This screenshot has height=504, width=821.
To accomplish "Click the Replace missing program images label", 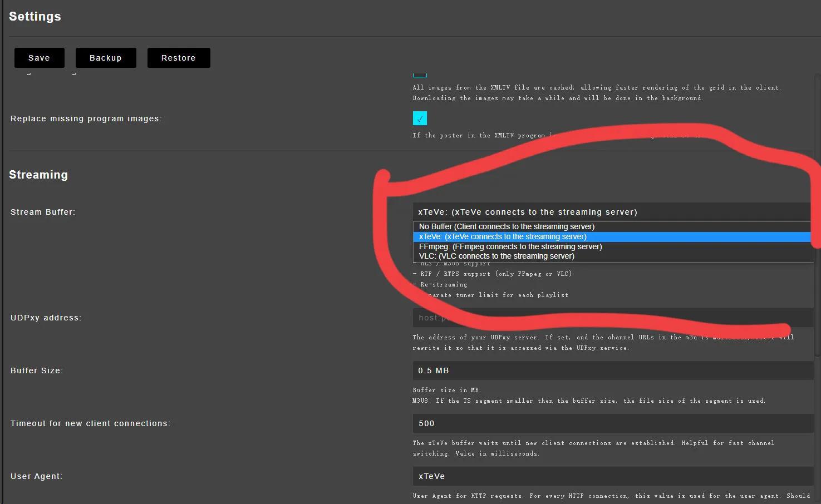I will coord(86,118).
